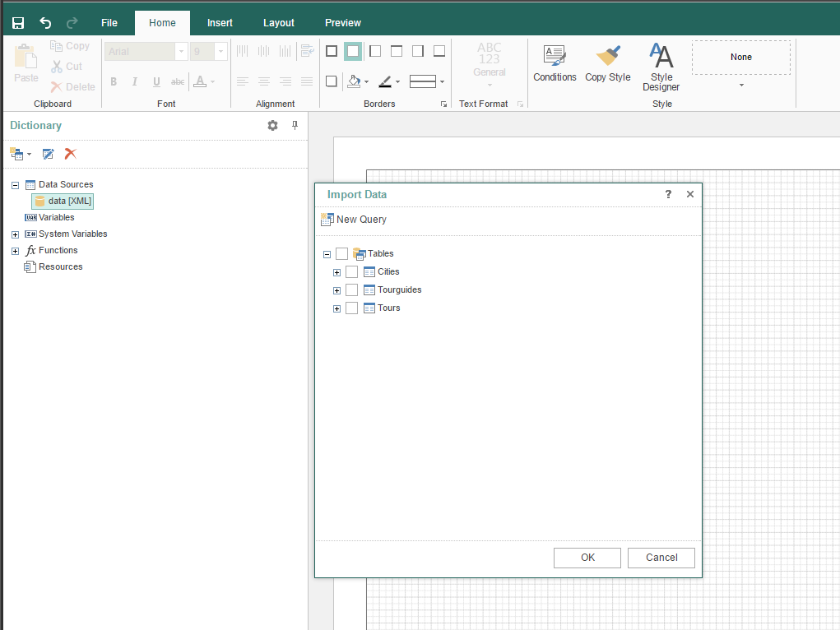The image size is (840, 630).
Task: Select the None style box
Action: pos(741,57)
